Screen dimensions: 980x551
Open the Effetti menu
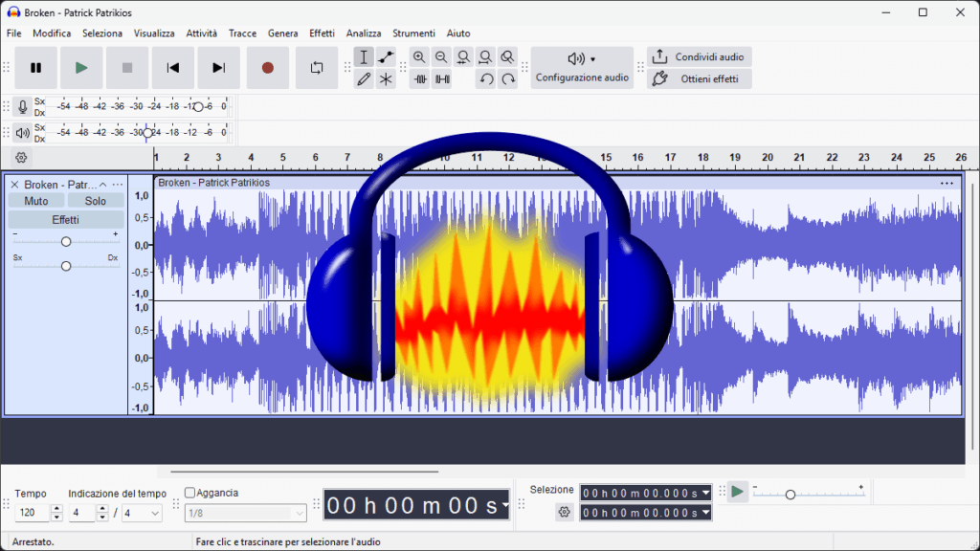click(x=322, y=33)
